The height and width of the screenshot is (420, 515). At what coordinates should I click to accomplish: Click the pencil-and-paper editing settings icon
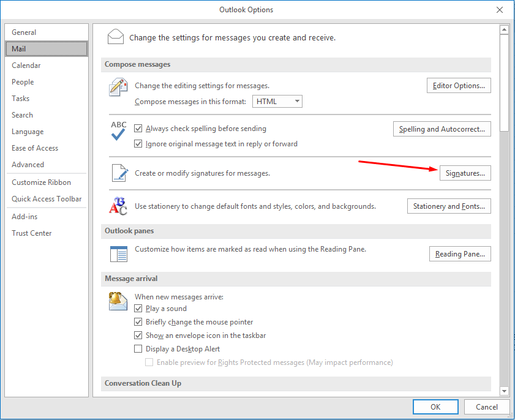[118, 87]
